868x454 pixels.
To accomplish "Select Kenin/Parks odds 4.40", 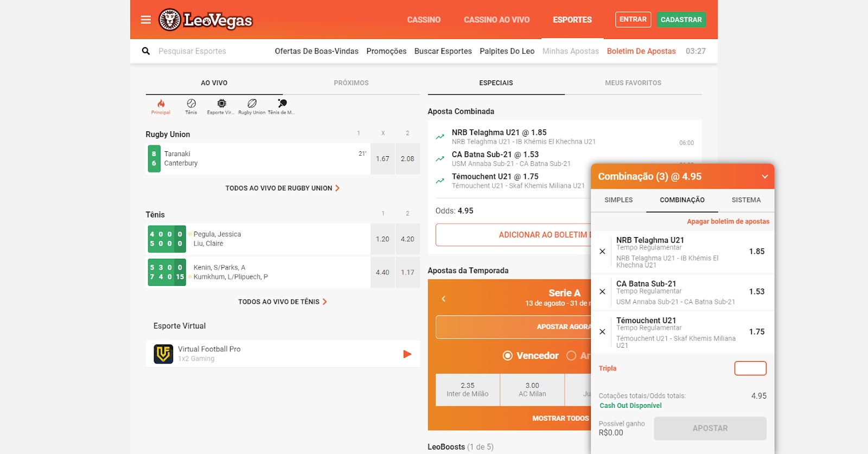I will point(382,273).
